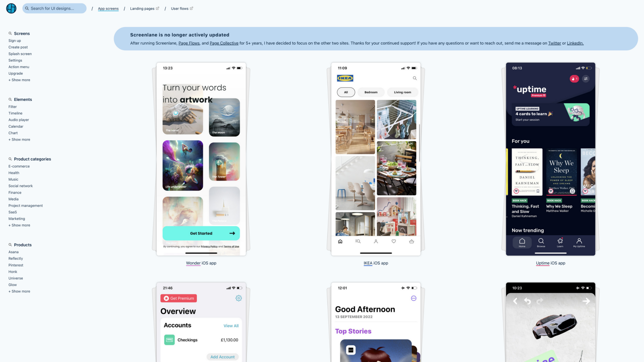Viewport: 644px width, 362px height.
Task: Click the E-commerce category link
Action: click(19, 166)
